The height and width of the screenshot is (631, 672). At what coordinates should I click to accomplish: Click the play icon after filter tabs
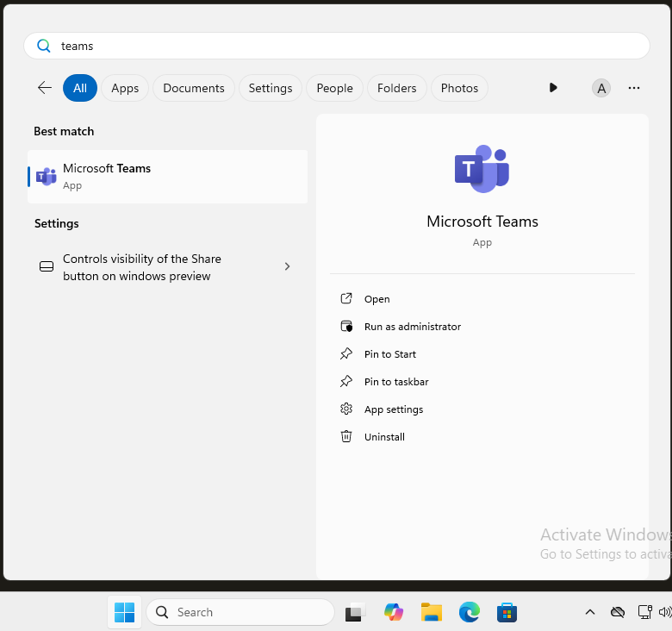(x=553, y=88)
